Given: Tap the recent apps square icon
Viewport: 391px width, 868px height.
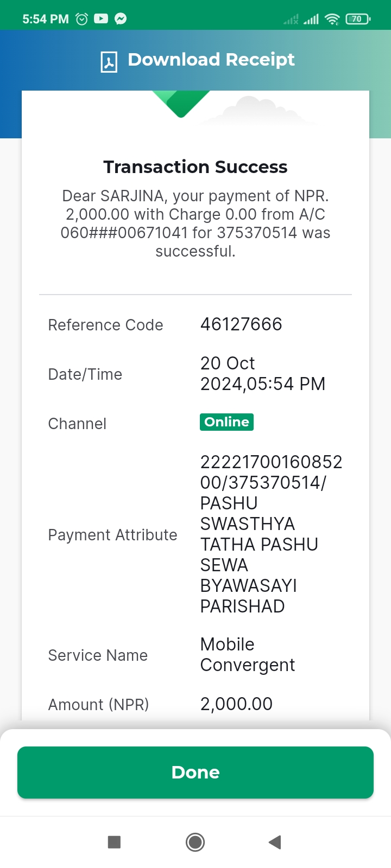Looking at the screenshot, I should 114,842.
